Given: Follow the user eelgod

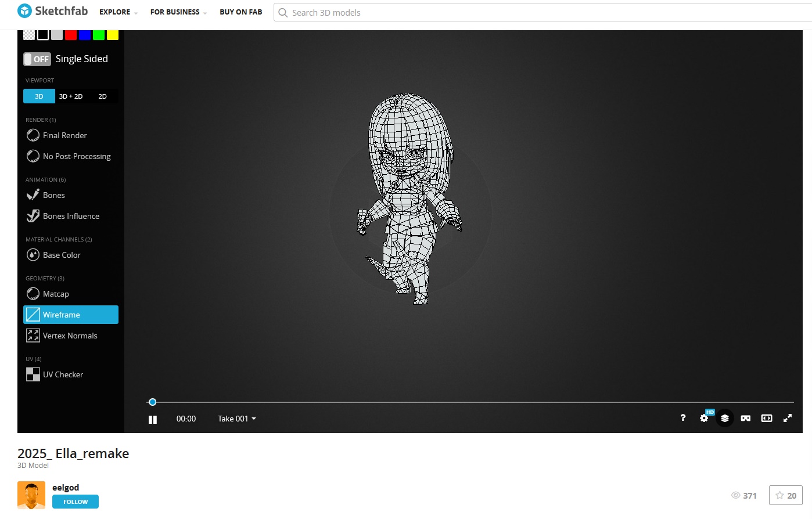Looking at the screenshot, I should (76, 502).
